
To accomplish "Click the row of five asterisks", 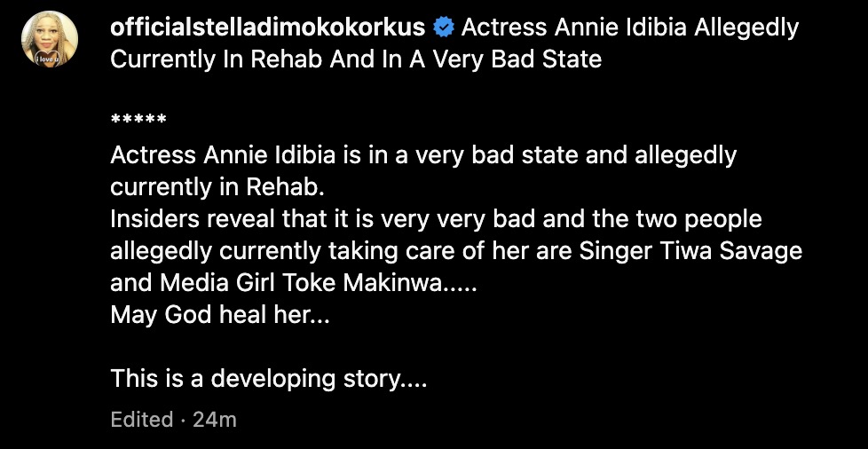I will coord(139,122).
